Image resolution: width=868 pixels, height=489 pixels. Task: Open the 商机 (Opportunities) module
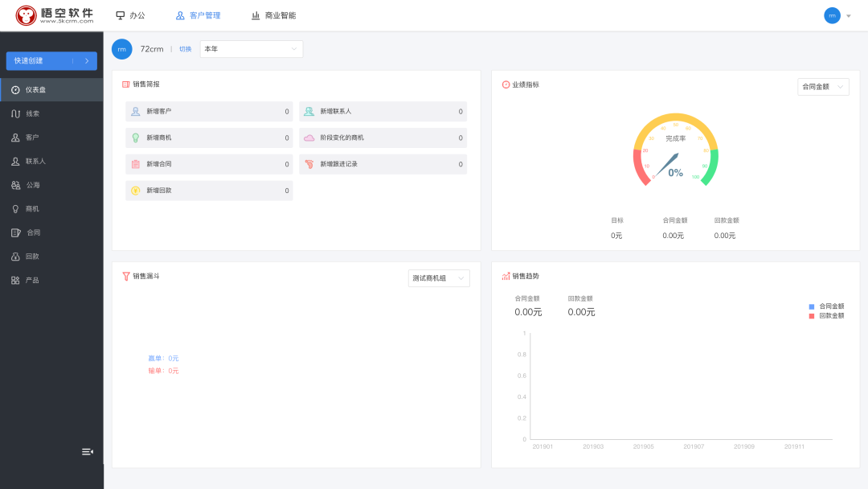[x=32, y=208]
